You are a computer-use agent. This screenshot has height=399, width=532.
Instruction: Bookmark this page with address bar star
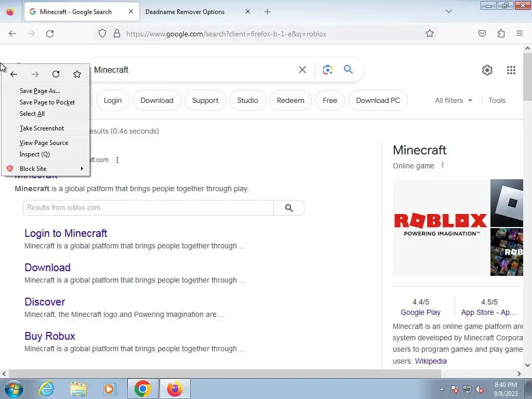(x=430, y=34)
